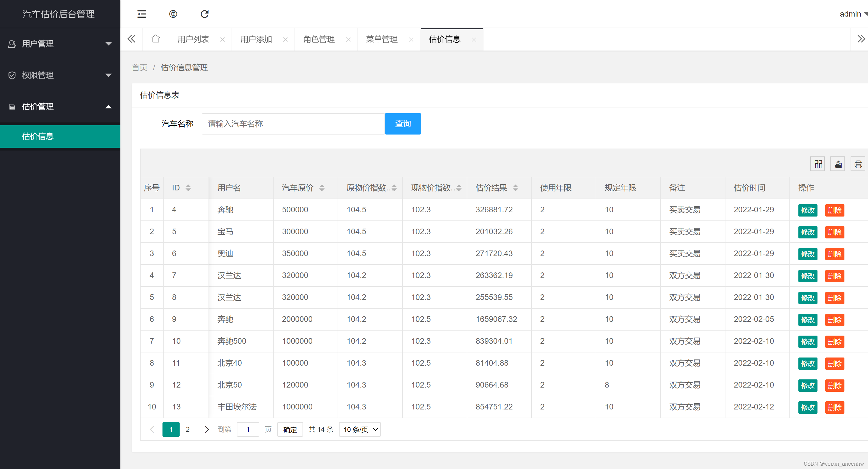Click the 首页 breadcrumb link
The height and width of the screenshot is (469, 868).
(139, 67)
